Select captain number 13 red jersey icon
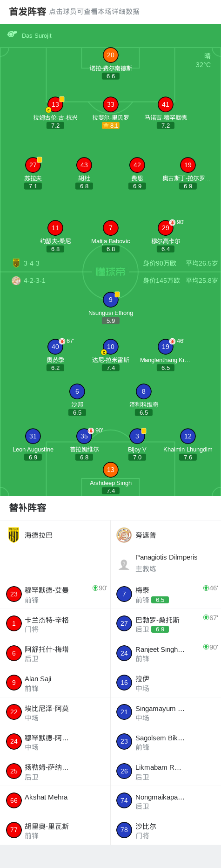This screenshot has height=868, width=221. tap(55, 104)
